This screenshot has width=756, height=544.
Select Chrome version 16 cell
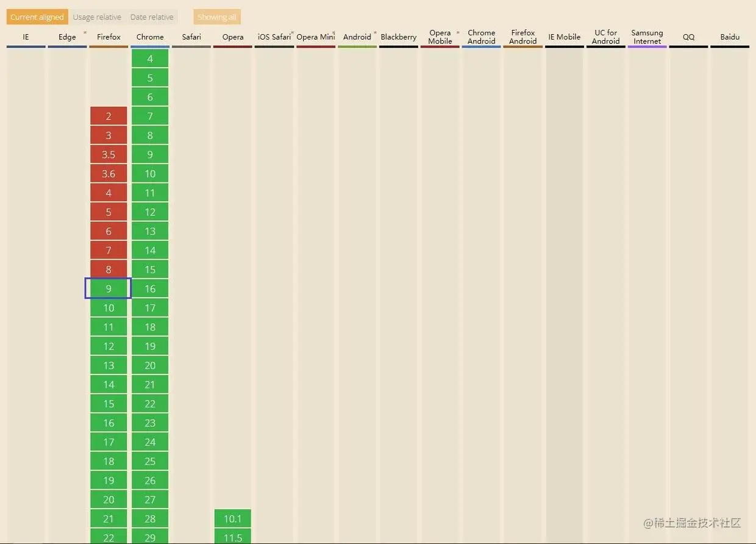150,288
